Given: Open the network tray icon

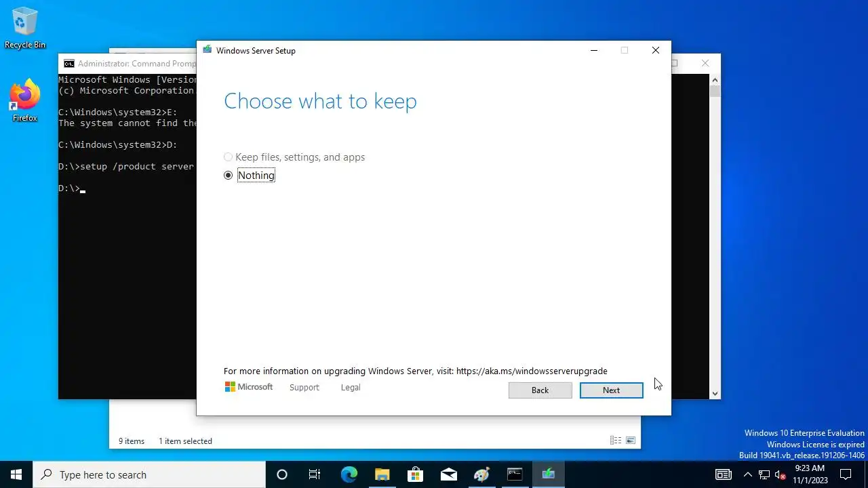Looking at the screenshot, I should (764, 474).
